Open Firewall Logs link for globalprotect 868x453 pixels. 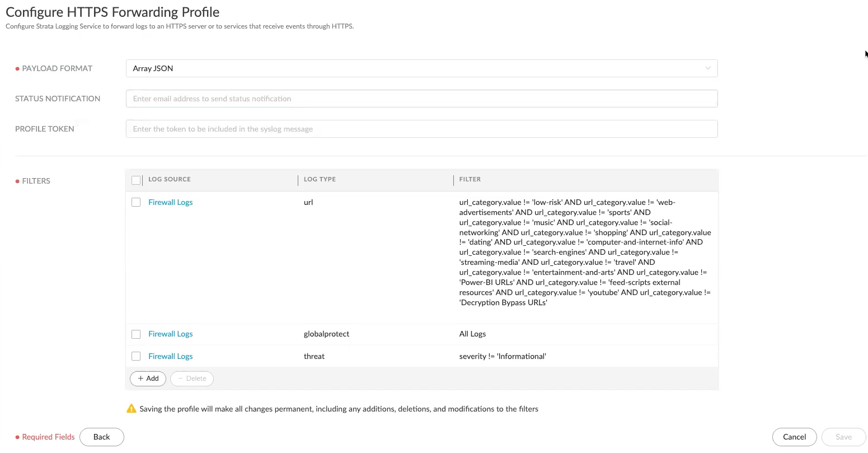tap(170, 334)
